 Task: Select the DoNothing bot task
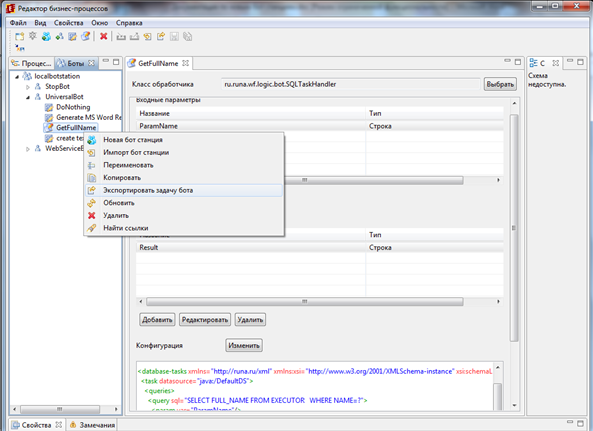click(73, 107)
